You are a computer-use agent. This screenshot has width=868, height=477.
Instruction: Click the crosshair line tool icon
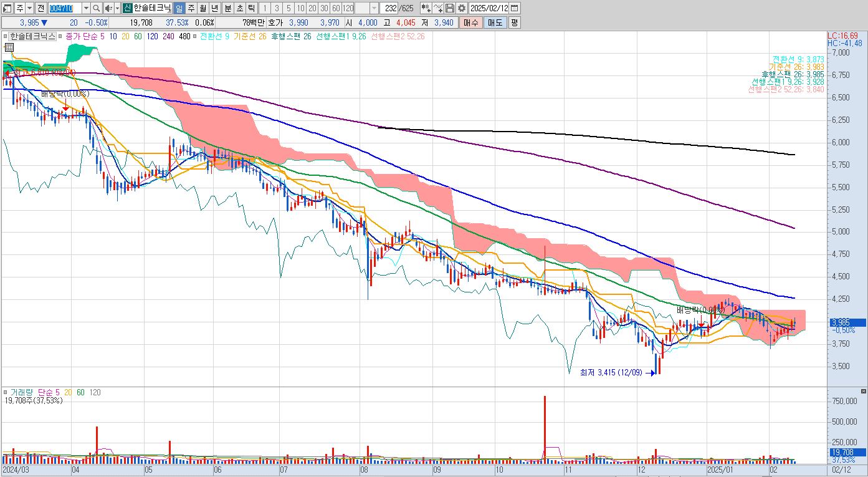click(x=438, y=8)
